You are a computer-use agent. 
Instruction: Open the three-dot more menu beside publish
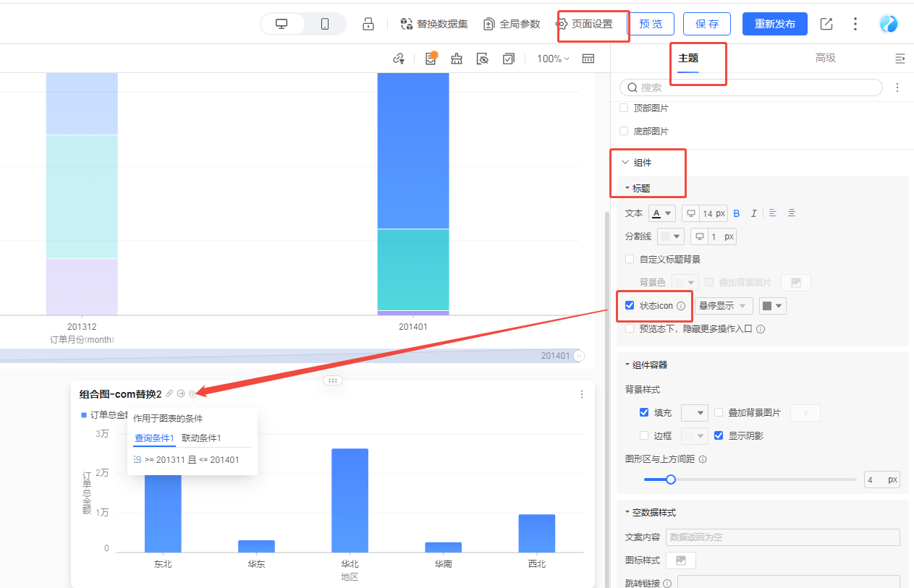[x=855, y=24]
